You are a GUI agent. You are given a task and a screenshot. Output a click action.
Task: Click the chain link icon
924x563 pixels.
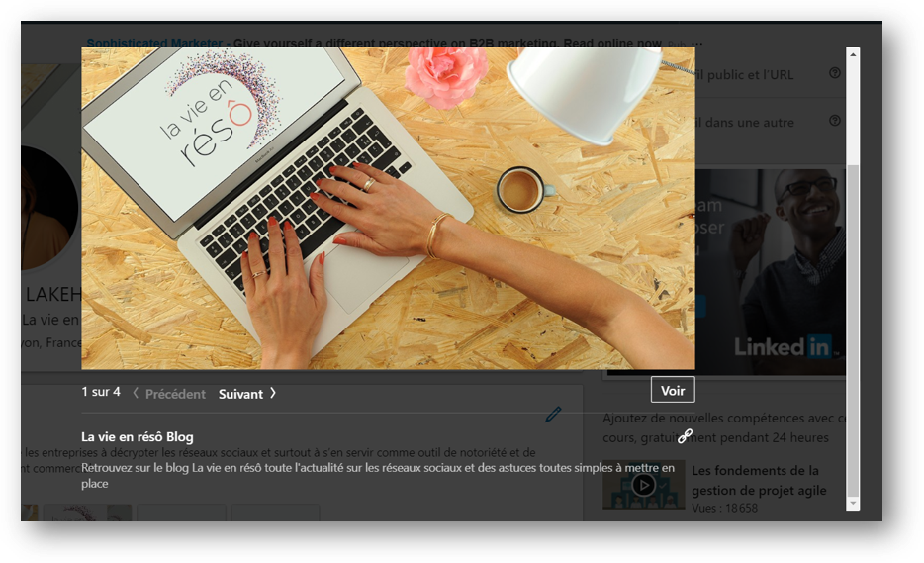pyautogui.click(x=685, y=436)
